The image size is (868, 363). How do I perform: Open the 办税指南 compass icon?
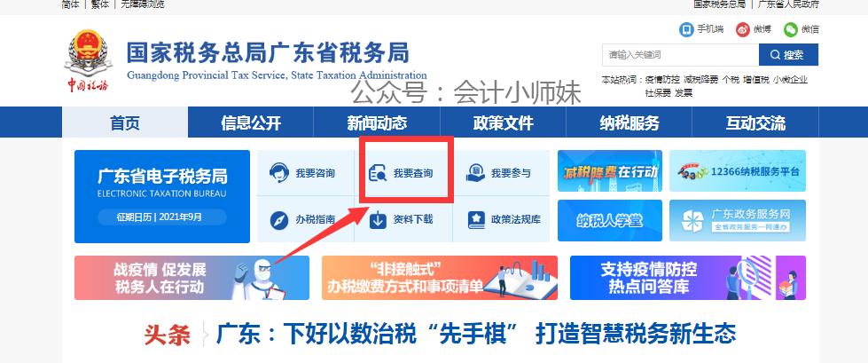[279, 220]
